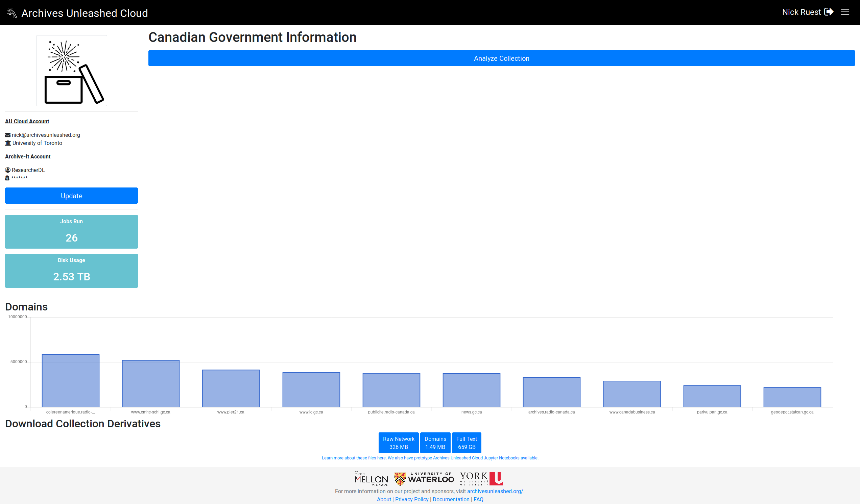Open the Privacy Policy footer link
Viewport: 860px width, 504px height.
(x=411, y=500)
